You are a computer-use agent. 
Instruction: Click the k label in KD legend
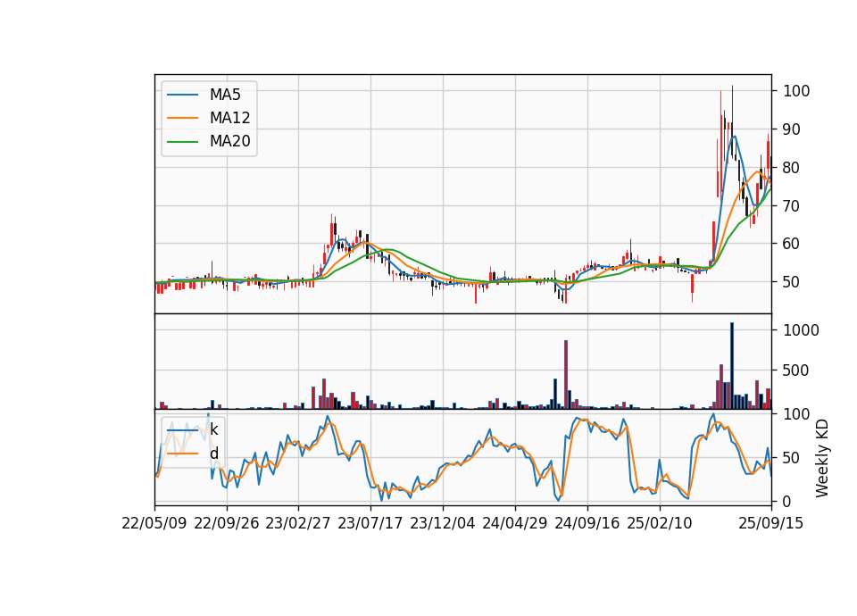tap(213, 430)
